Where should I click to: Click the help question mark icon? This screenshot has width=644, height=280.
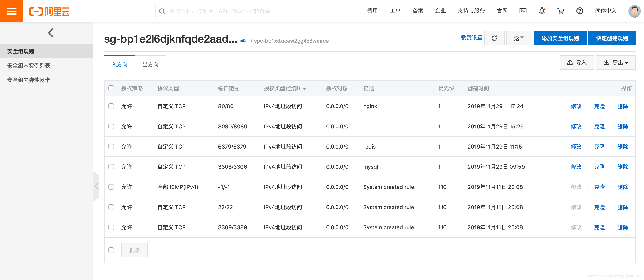tap(580, 11)
